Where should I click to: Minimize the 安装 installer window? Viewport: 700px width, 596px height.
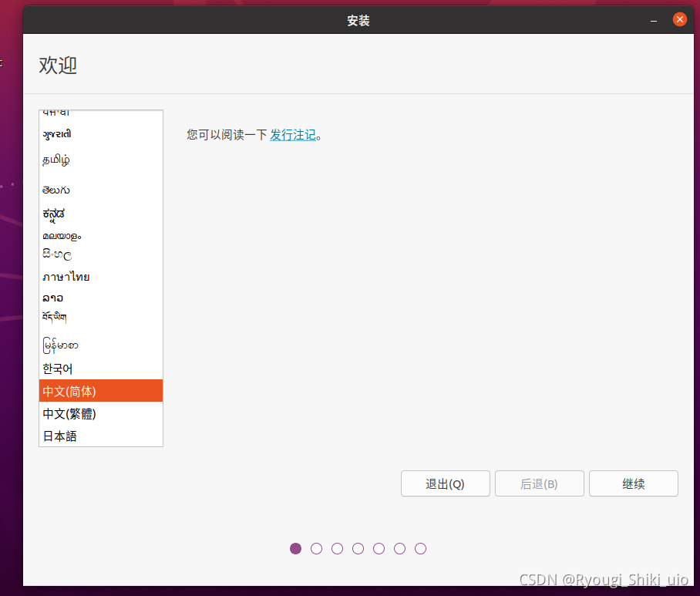tap(654, 20)
